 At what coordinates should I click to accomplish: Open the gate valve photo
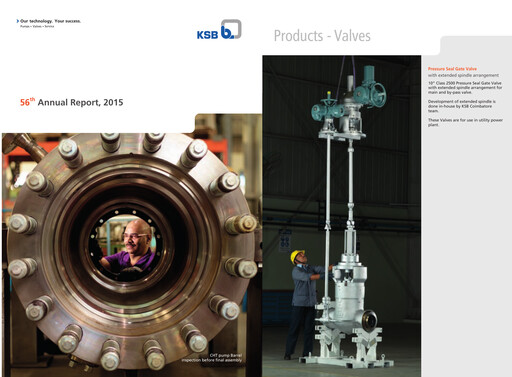342,216
